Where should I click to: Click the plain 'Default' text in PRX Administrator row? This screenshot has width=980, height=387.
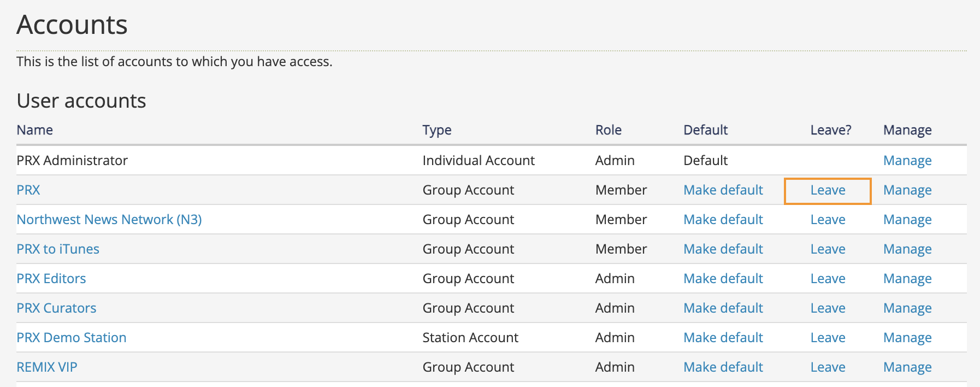pyautogui.click(x=706, y=160)
